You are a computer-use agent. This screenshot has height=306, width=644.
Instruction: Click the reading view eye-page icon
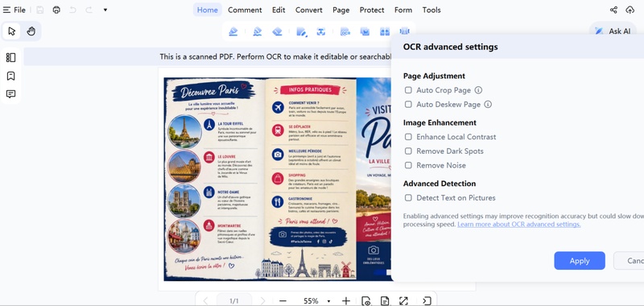(x=365, y=301)
